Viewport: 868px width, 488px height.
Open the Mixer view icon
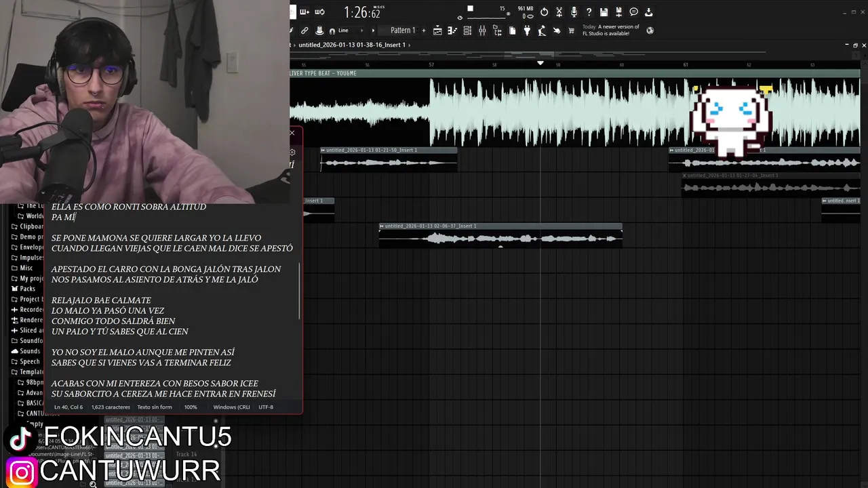[482, 30]
